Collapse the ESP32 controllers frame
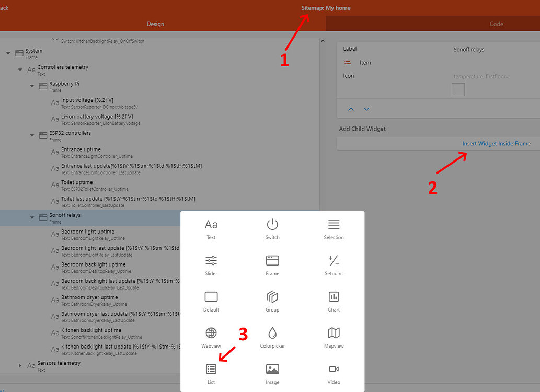 pos(32,135)
